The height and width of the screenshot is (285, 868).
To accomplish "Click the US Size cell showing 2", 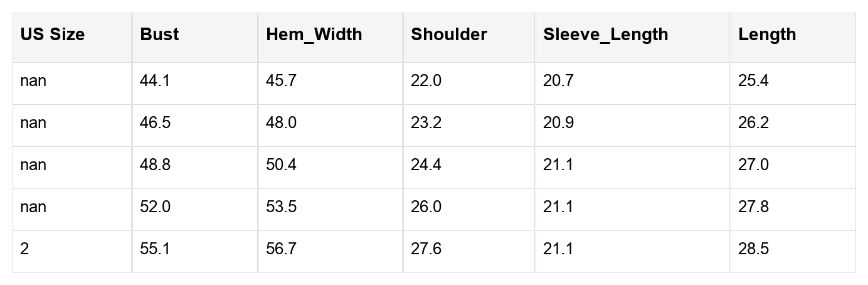I will 24,249.
